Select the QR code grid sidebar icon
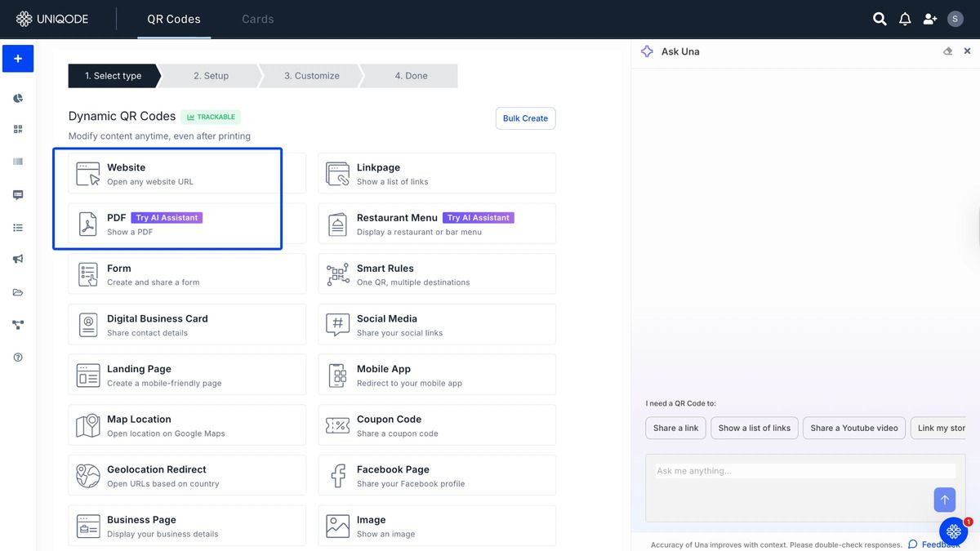This screenshot has height=551, width=980. (18, 129)
